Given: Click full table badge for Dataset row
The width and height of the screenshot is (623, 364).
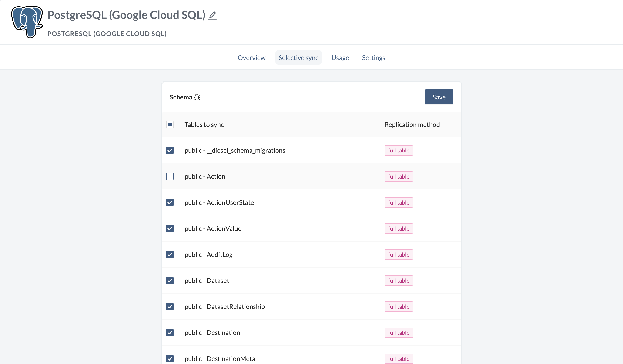Looking at the screenshot, I should tap(399, 281).
